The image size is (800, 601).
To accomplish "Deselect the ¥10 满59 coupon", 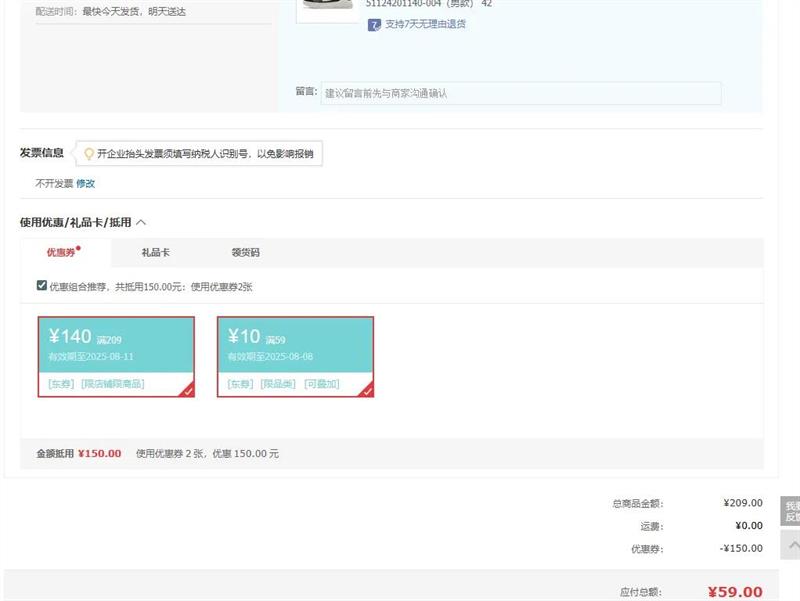I will pos(295,345).
